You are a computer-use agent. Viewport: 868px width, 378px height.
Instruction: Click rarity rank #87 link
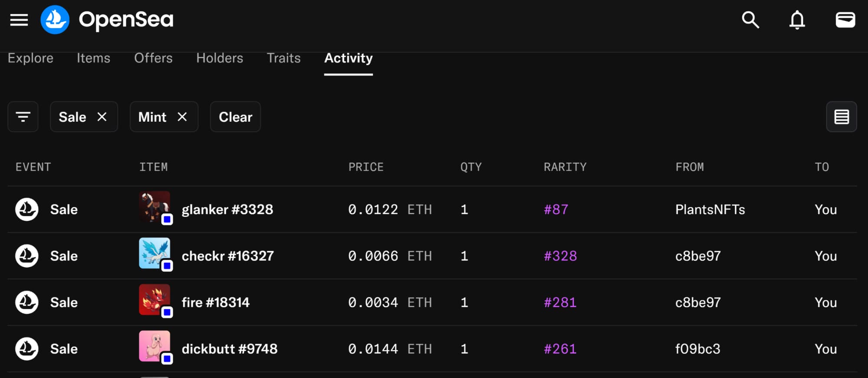click(x=556, y=209)
